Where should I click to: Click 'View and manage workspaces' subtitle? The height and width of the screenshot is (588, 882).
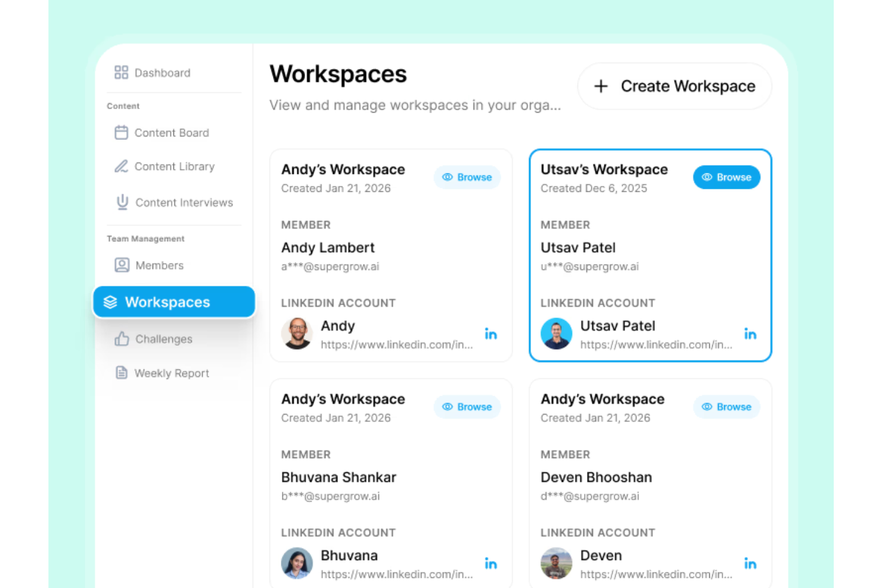click(415, 105)
